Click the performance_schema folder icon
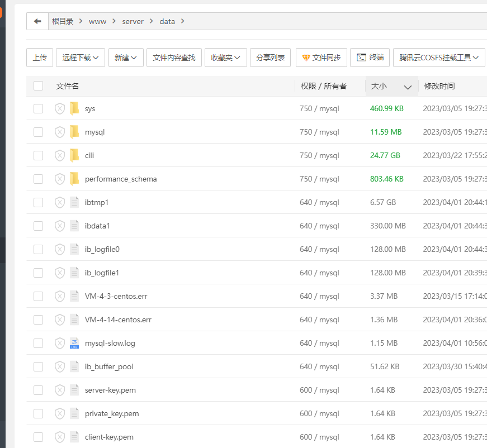487x448 pixels. [74, 179]
